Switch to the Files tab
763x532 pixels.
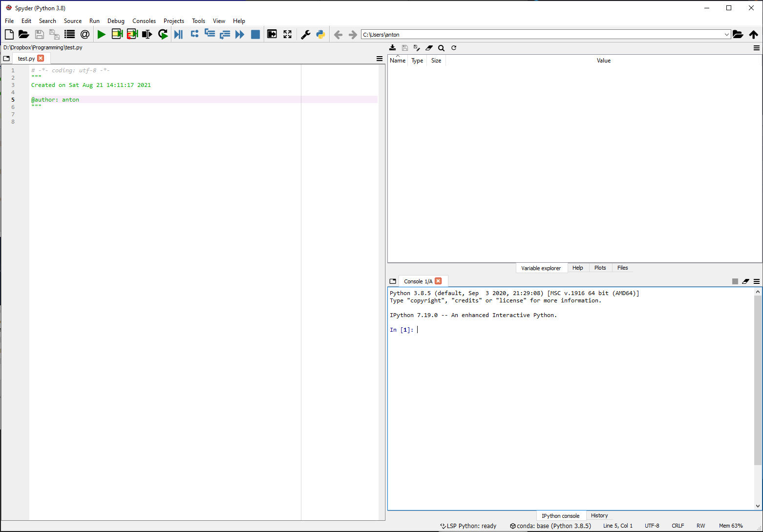[622, 268]
